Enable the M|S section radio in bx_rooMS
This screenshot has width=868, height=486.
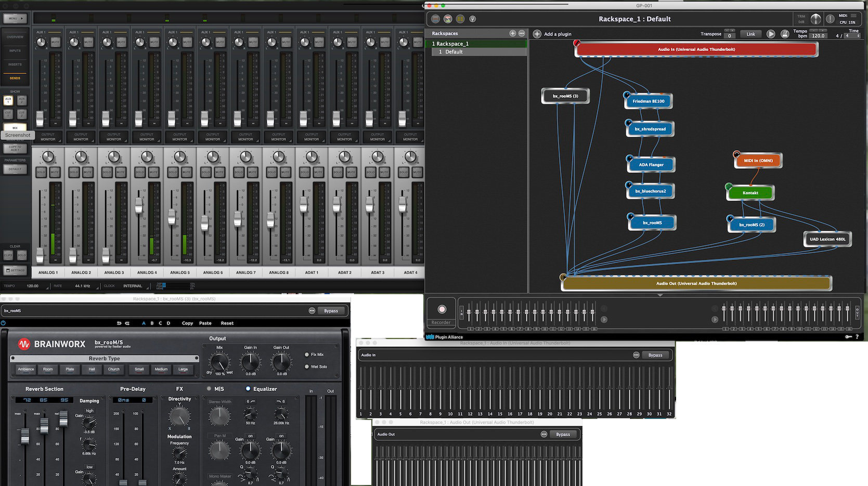tap(209, 389)
